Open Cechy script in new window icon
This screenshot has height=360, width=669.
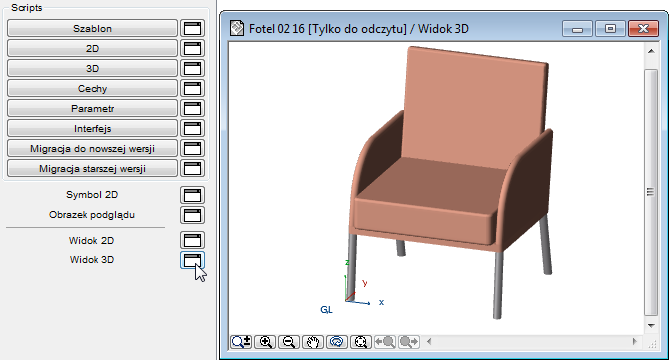point(192,88)
